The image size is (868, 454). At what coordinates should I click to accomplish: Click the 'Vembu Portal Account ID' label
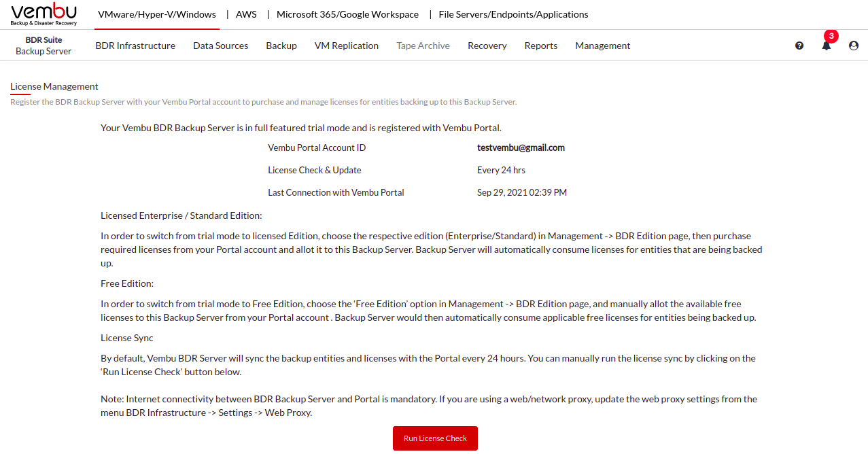tap(317, 147)
